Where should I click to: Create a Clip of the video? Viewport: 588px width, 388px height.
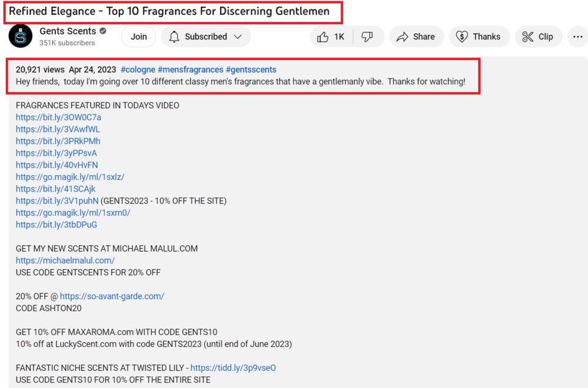[x=538, y=36]
